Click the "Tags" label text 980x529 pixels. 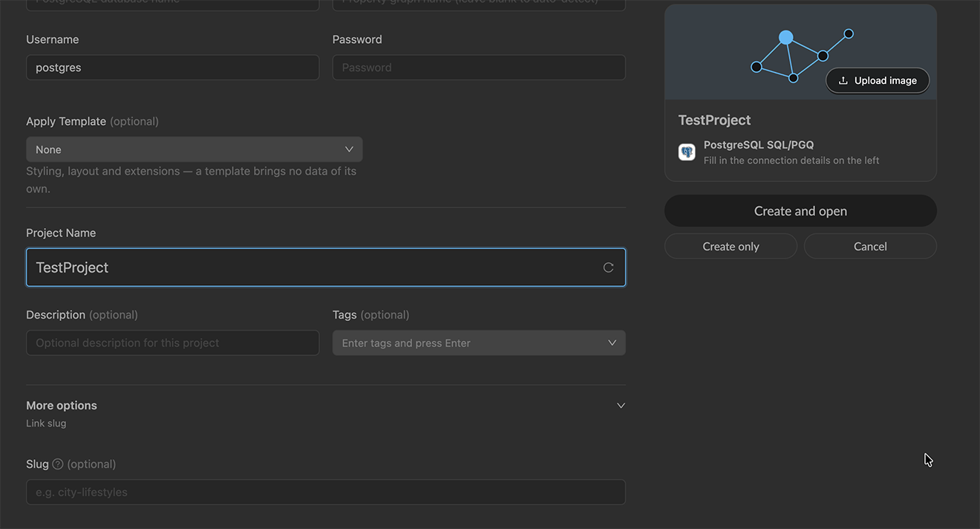click(344, 315)
